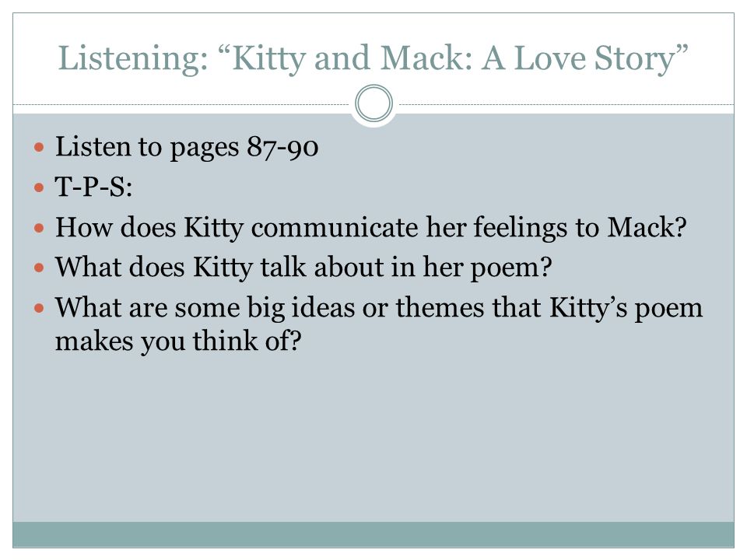
Task: Click the word "poem?" in the fourth bullet
Action: (511, 269)
